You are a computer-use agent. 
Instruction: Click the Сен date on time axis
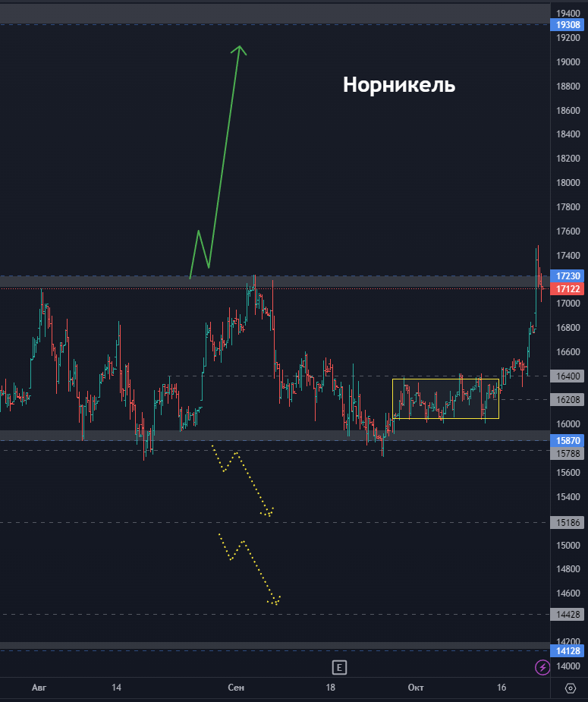236,688
